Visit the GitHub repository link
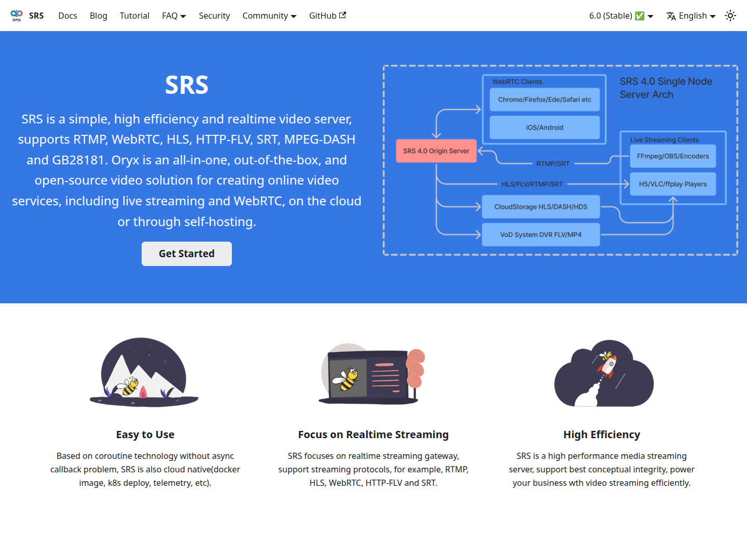Screen dimensions: 747x560 327,16
